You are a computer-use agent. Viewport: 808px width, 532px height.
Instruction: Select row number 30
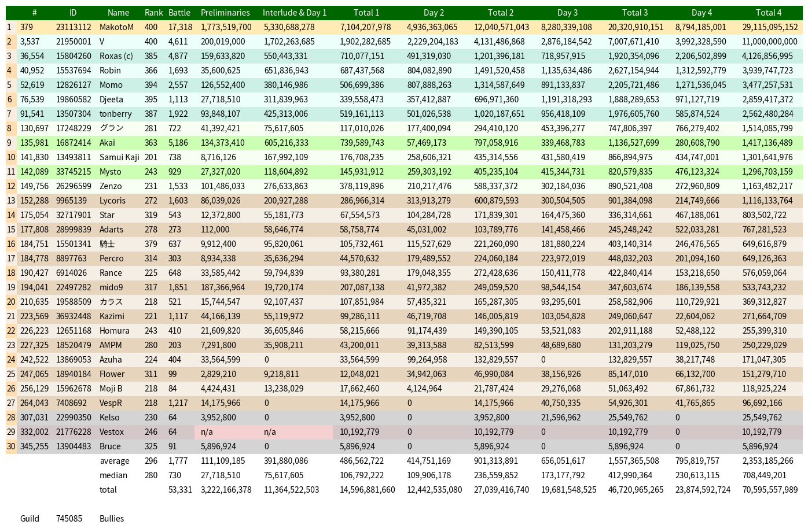coord(11,446)
